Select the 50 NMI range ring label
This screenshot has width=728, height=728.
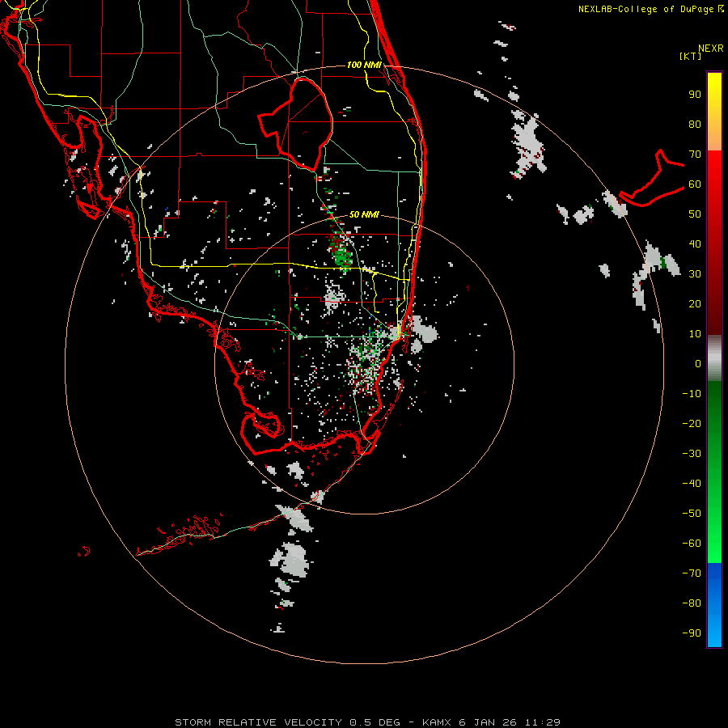tap(364, 214)
